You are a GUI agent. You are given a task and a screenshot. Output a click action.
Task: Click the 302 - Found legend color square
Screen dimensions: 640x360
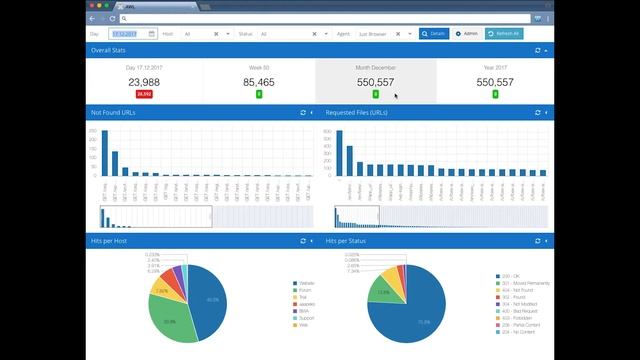coord(498,297)
